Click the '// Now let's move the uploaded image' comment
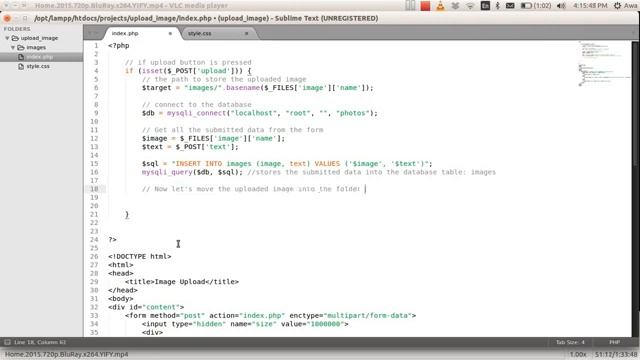 coord(251,189)
